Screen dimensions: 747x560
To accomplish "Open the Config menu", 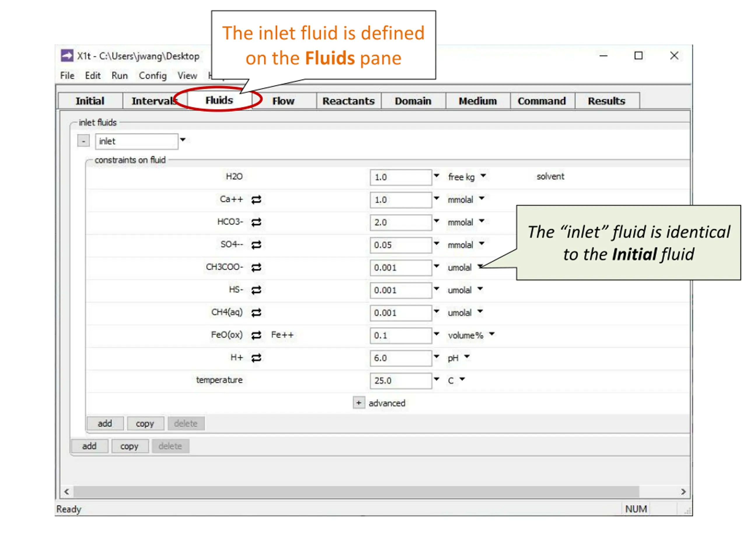I will click(153, 76).
